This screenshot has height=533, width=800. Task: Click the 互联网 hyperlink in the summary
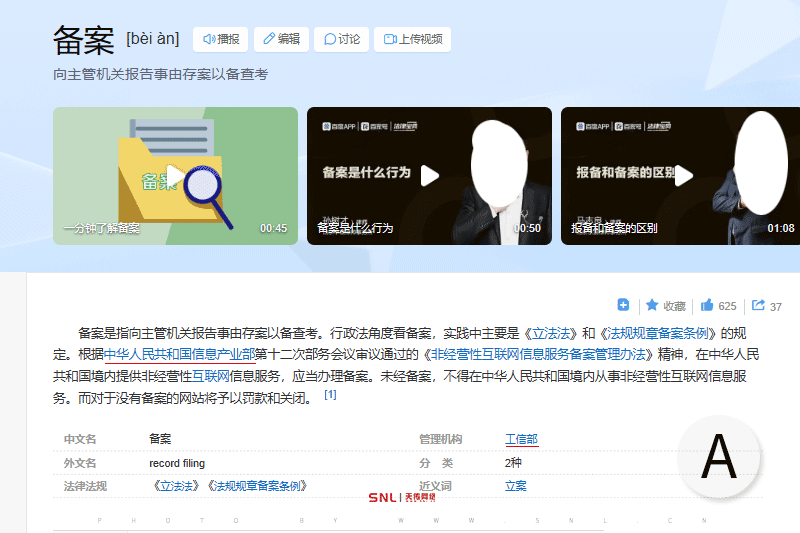coord(210,376)
